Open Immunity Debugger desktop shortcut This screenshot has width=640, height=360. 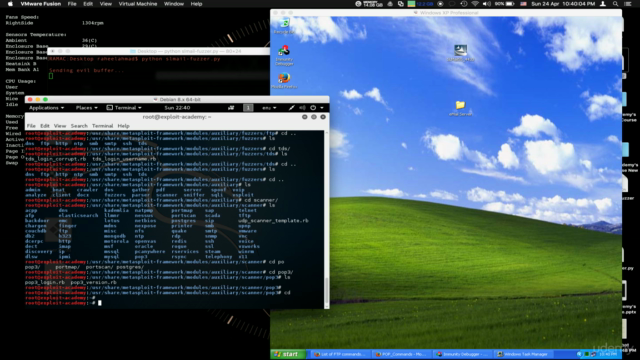[x=284, y=55]
